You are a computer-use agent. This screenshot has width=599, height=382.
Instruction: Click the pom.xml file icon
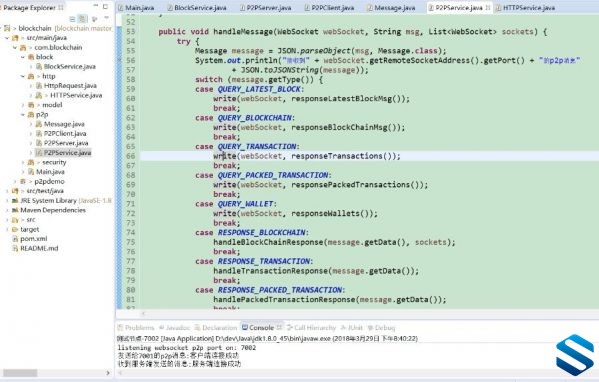point(15,239)
